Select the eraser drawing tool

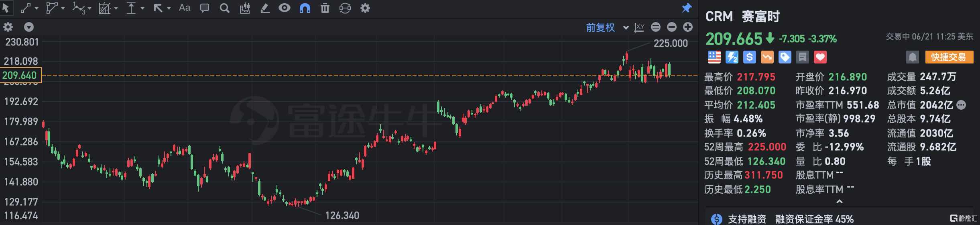[265, 8]
